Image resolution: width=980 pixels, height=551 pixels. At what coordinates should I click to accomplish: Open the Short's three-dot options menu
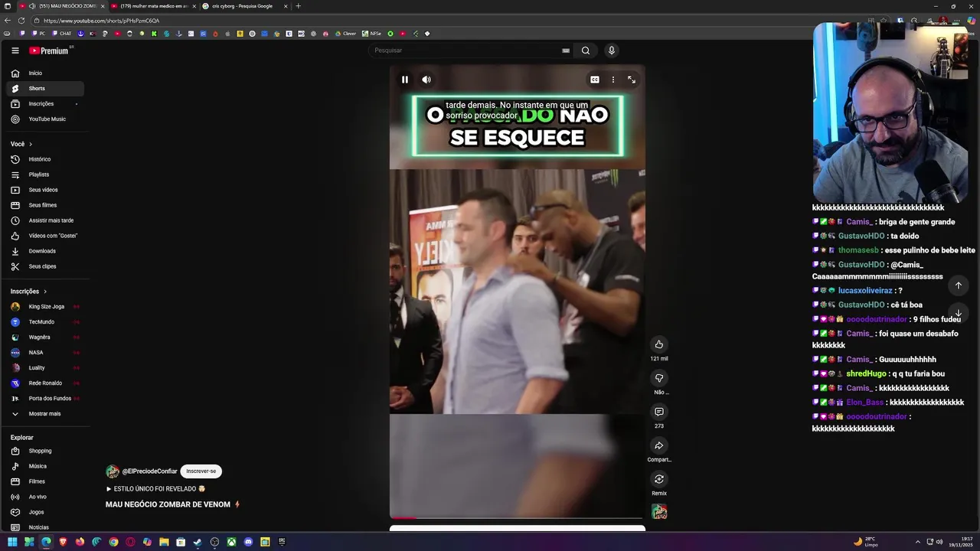(612, 80)
